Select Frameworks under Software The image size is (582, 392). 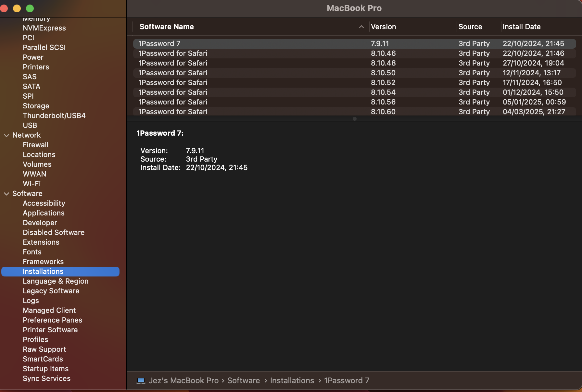coord(43,262)
